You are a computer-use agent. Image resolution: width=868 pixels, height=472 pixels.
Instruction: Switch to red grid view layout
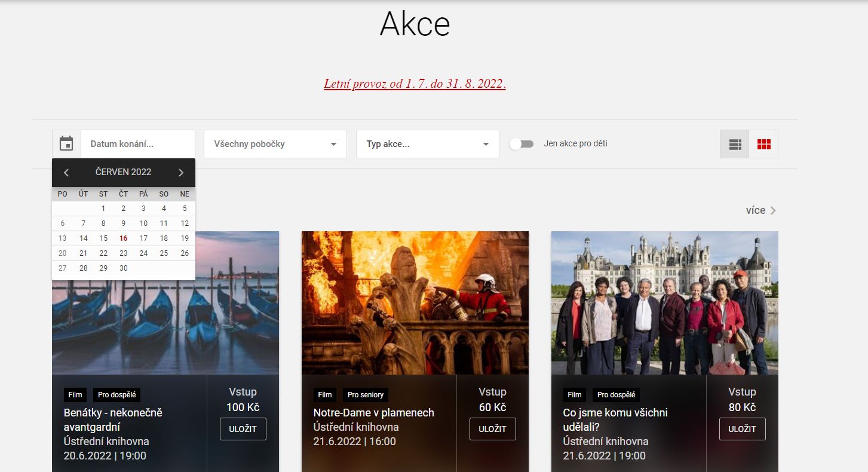[x=763, y=144]
